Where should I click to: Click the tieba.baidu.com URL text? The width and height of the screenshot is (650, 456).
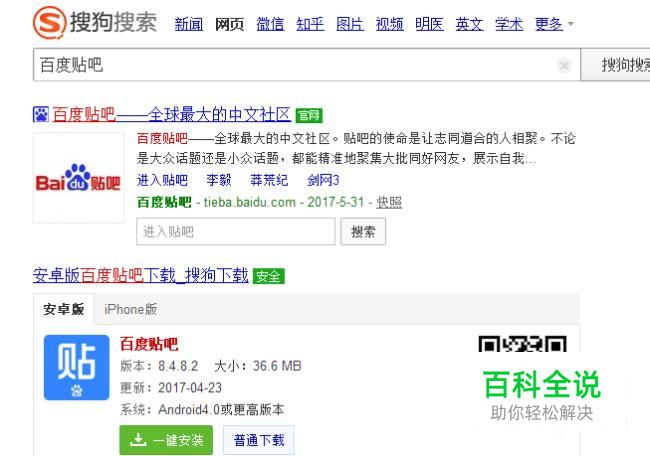tap(250, 202)
